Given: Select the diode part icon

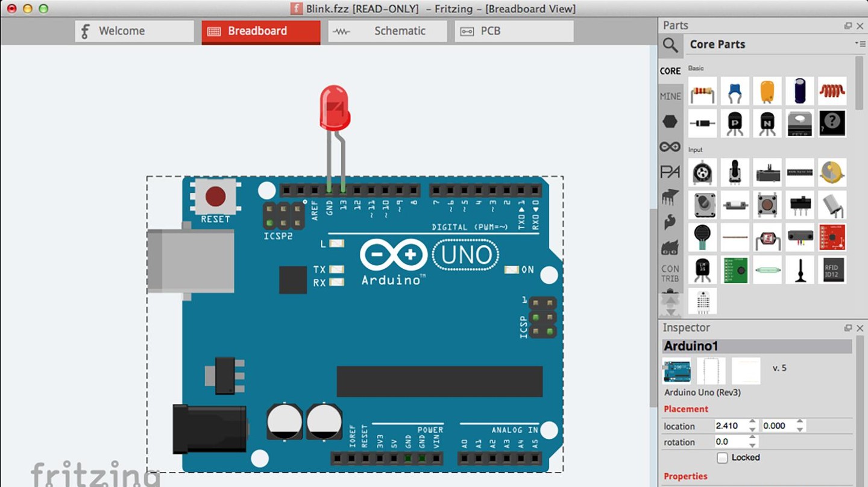Looking at the screenshot, I should click(x=702, y=123).
